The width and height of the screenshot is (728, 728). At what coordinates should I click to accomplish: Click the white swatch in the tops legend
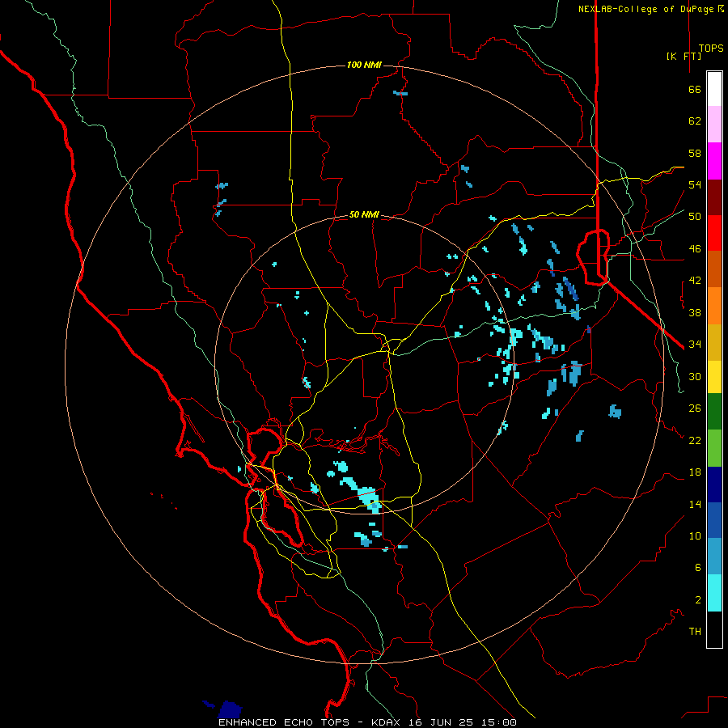[x=714, y=89]
